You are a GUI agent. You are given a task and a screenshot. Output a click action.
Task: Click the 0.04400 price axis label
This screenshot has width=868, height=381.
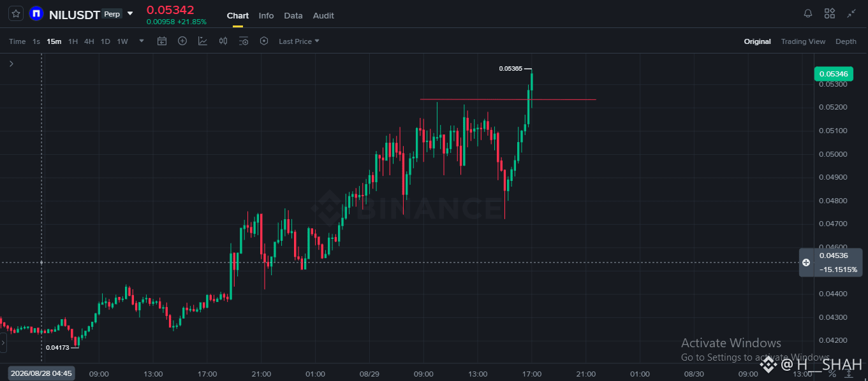coord(833,294)
